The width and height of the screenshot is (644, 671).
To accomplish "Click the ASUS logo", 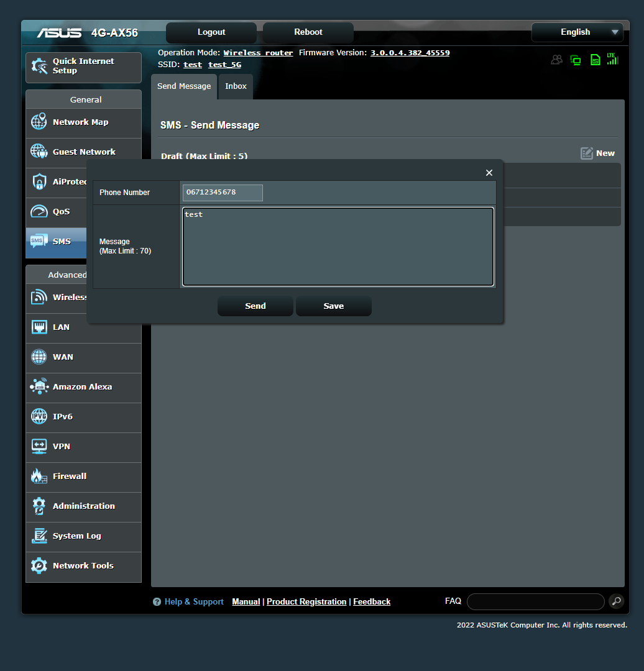I will coord(59,33).
